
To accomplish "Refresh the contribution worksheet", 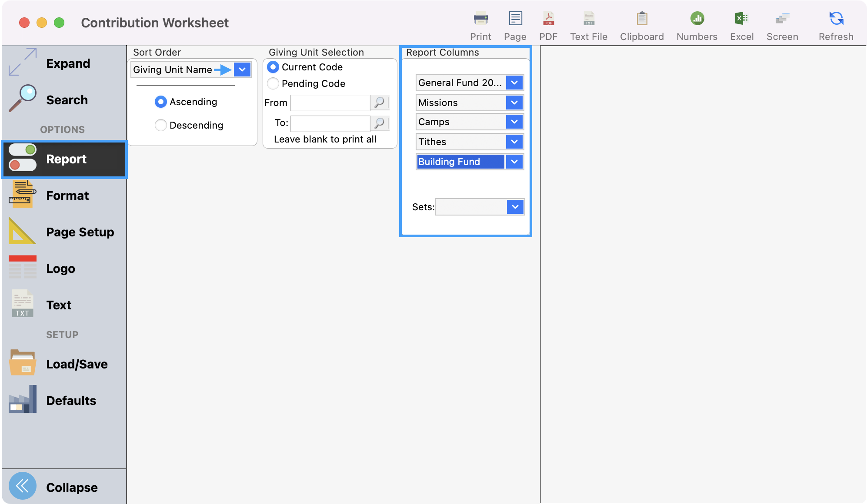I will 835,24.
